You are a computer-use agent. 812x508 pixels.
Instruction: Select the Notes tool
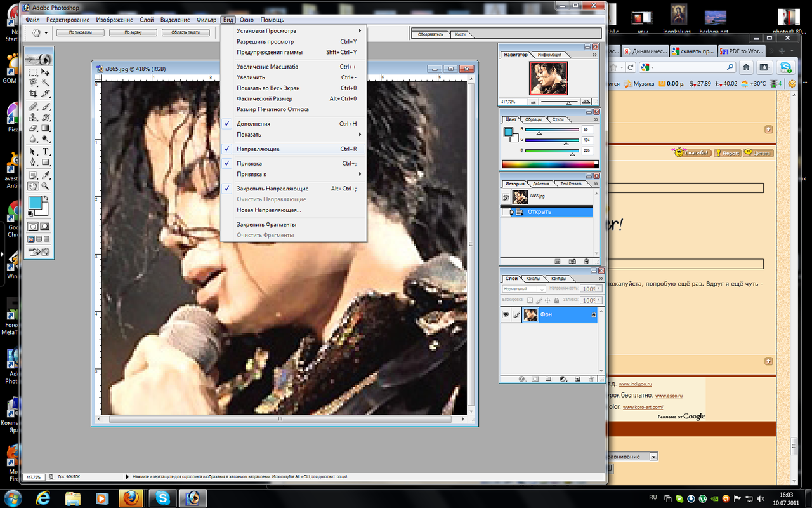pyautogui.click(x=32, y=175)
